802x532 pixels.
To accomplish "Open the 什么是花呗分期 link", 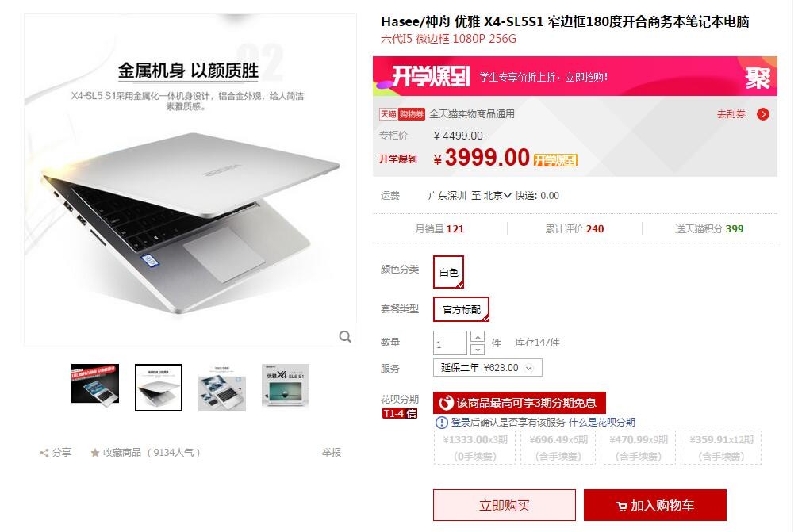I will [601, 422].
